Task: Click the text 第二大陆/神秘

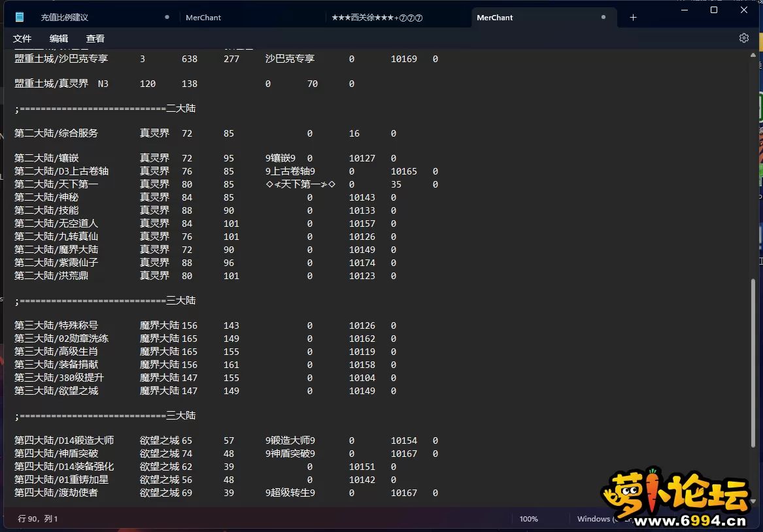Action: 46,197
